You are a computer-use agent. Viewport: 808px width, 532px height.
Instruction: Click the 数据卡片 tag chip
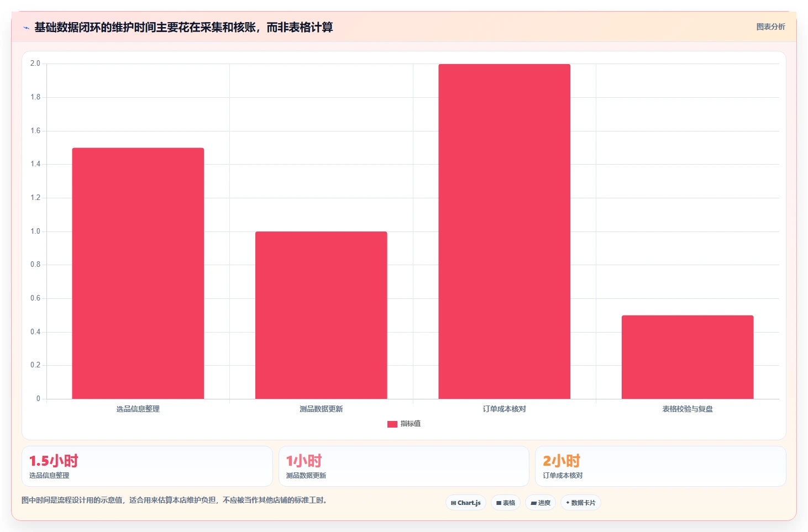point(581,503)
